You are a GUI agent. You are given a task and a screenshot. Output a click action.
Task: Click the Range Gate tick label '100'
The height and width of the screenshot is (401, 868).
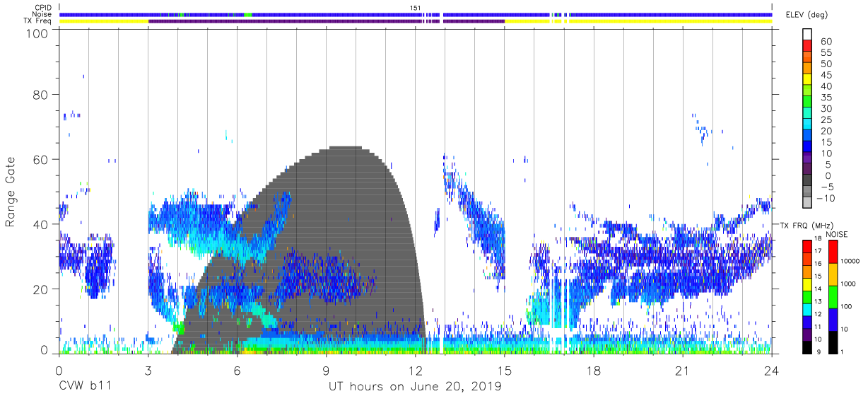[37, 33]
